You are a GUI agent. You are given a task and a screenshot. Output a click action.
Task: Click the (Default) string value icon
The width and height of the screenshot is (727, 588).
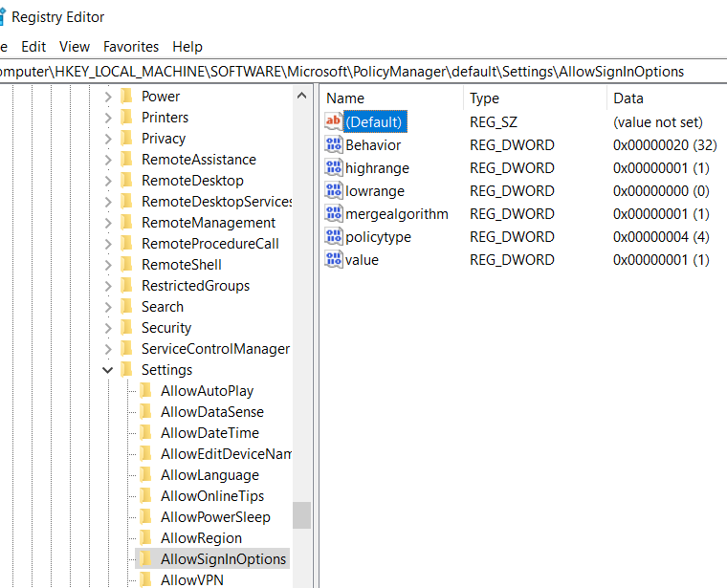[333, 121]
